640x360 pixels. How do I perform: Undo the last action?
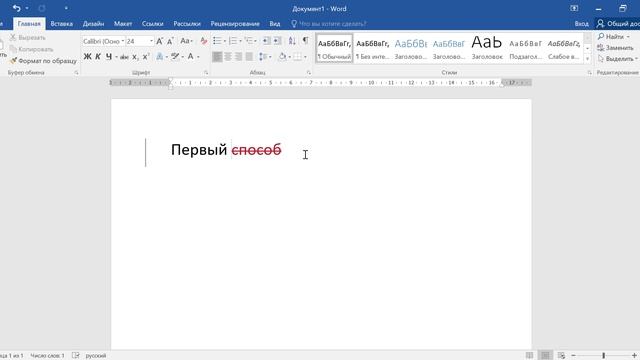(17, 8)
